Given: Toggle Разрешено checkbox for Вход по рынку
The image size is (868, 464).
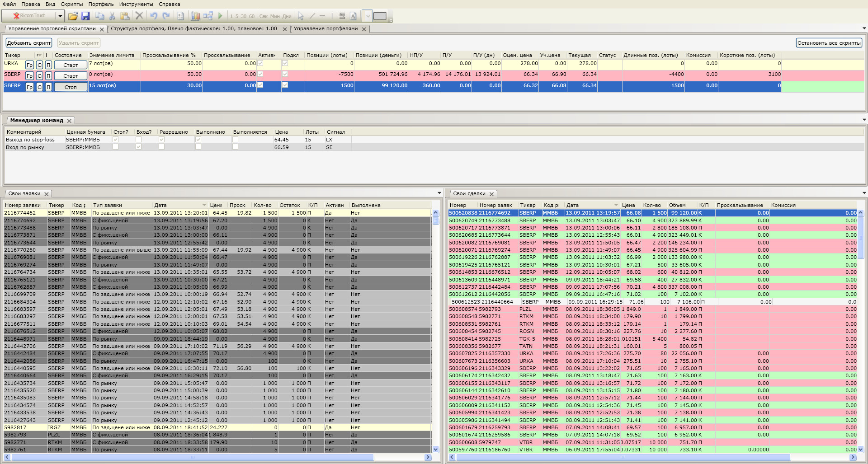Looking at the screenshot, I should 161,147.
